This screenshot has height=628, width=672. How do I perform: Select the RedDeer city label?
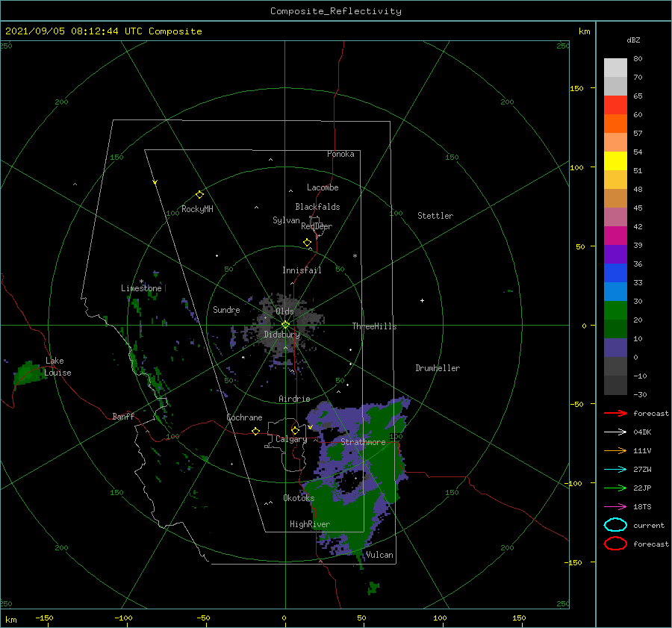point(317,226)
